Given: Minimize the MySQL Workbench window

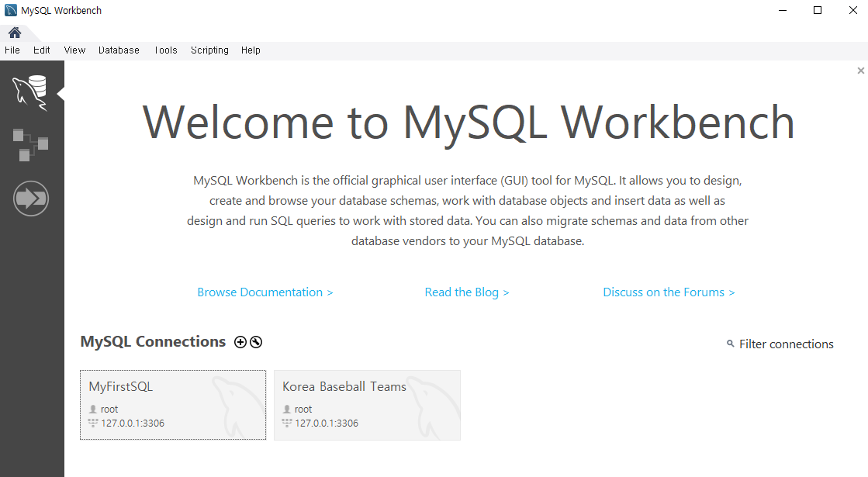Looking at the screenshot, I should tap(783, 11).
